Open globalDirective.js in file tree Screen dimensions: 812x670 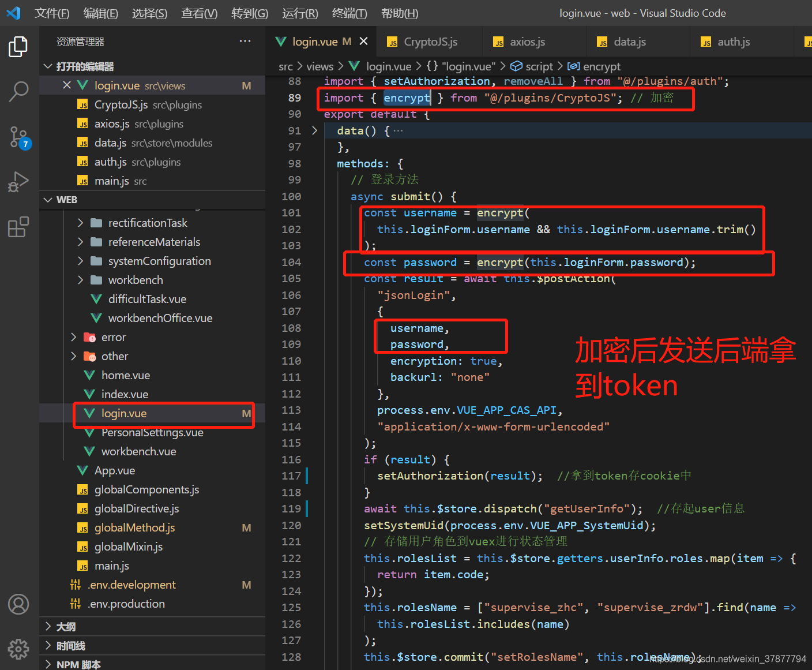(x=152, y=508)
